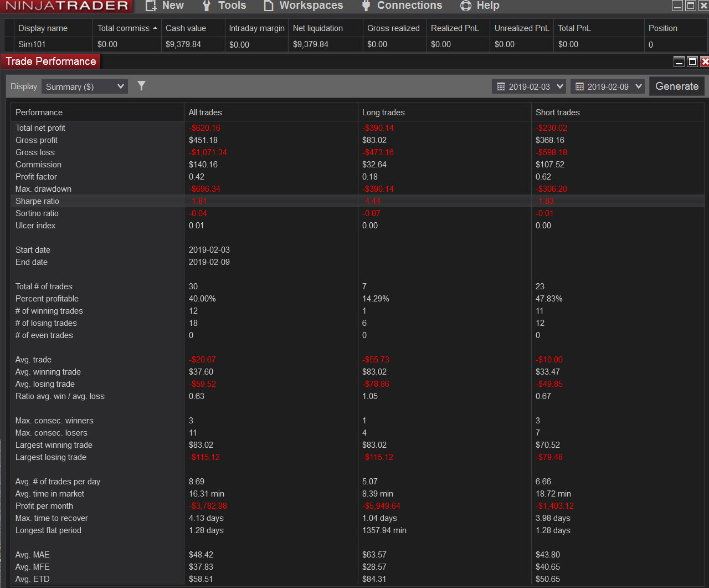Select the Sharpe ratio row label
The width and height of the screenshot is (709, 588).
click(37, 201)
